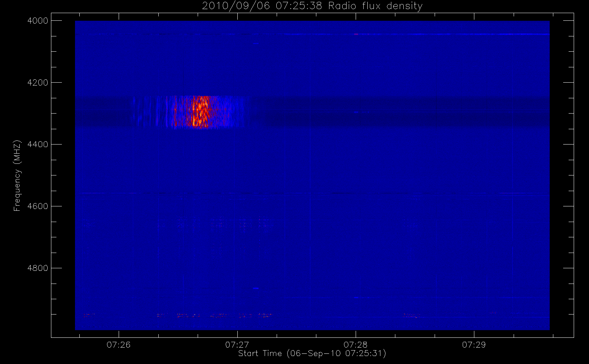Viewport: 589px width, 364px height.
Task: Click the 07:27 time tick label
Action: (x=237, y=345)
